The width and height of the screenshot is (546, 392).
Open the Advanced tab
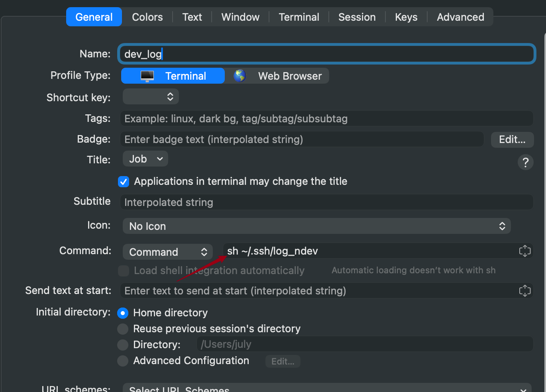(460, 17)
